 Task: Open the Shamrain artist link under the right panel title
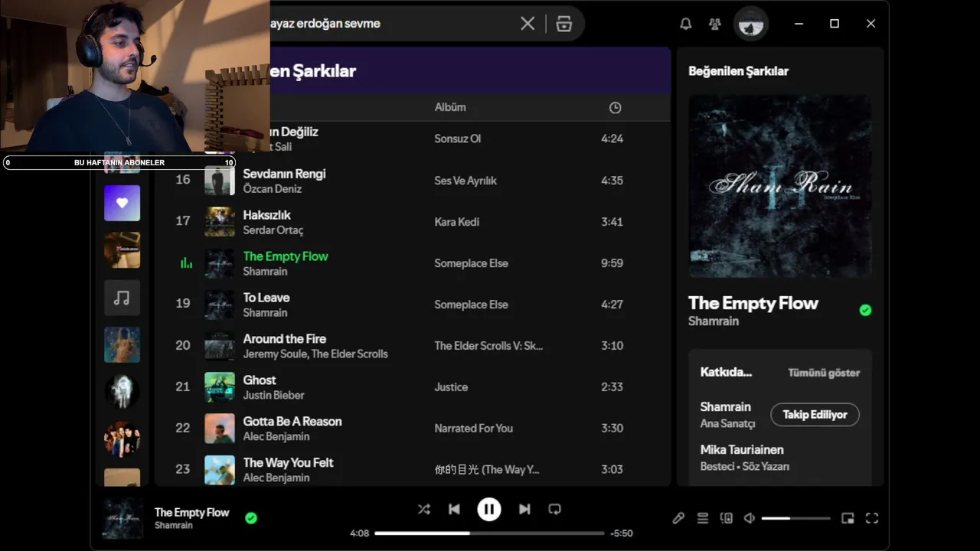point(714,321)
